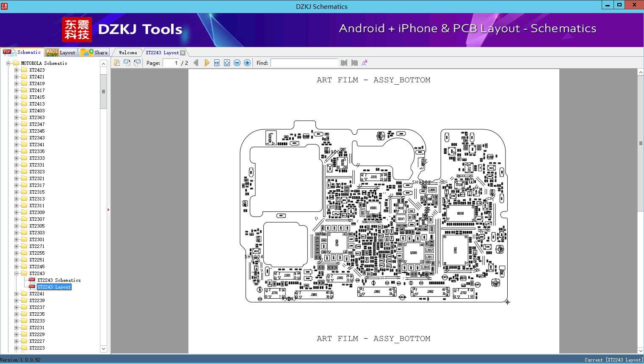Click the first copy-document icon in the viewer toolbar
644x364 pixels.
[116, 63]
